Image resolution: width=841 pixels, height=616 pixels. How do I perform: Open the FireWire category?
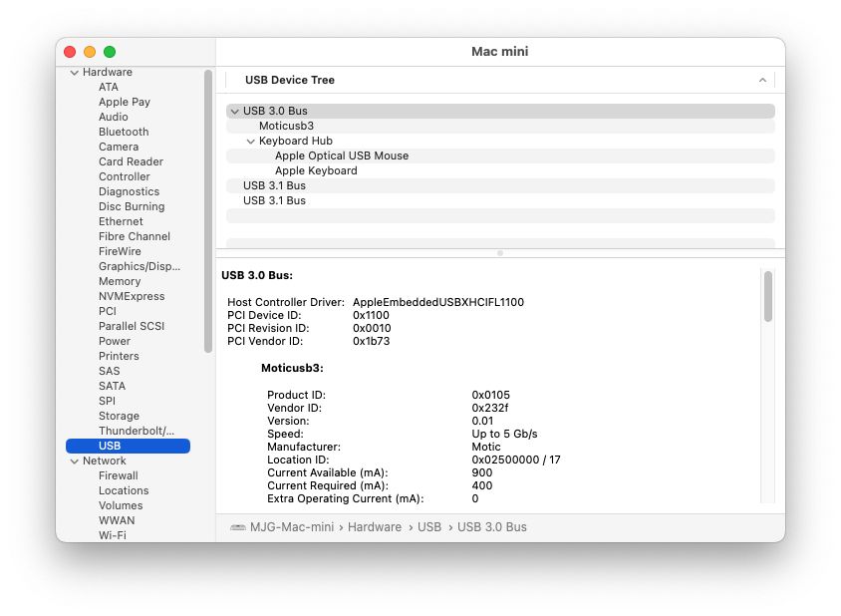click(x=121, y=251)
